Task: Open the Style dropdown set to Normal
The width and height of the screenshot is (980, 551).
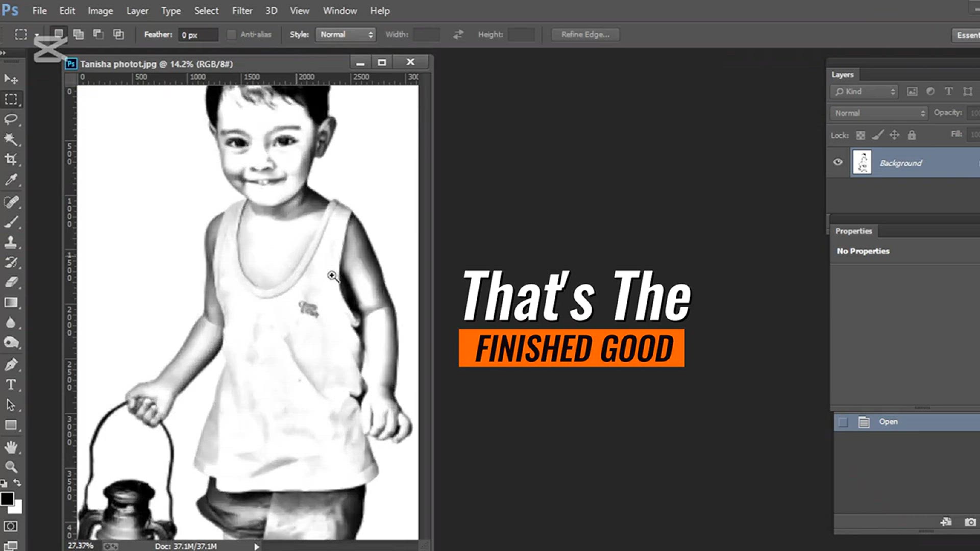Action: click(x=346, y=34)
